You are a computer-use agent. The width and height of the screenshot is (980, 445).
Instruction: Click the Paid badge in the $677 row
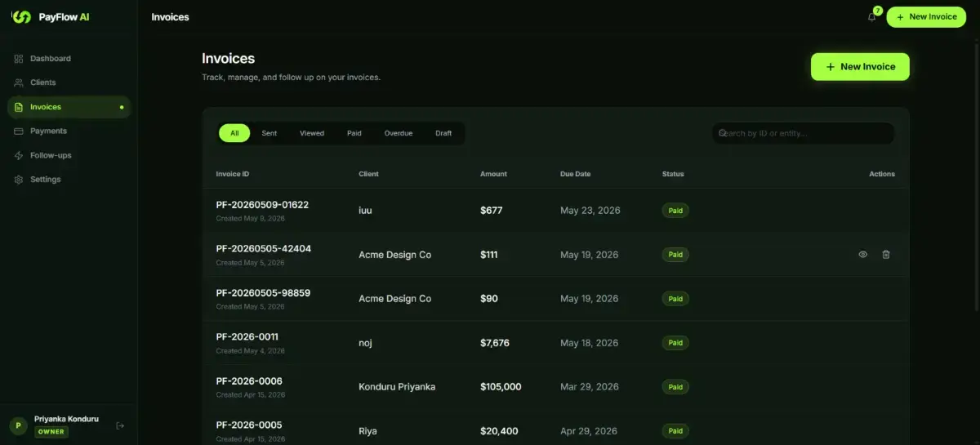(x=675, y=211)
